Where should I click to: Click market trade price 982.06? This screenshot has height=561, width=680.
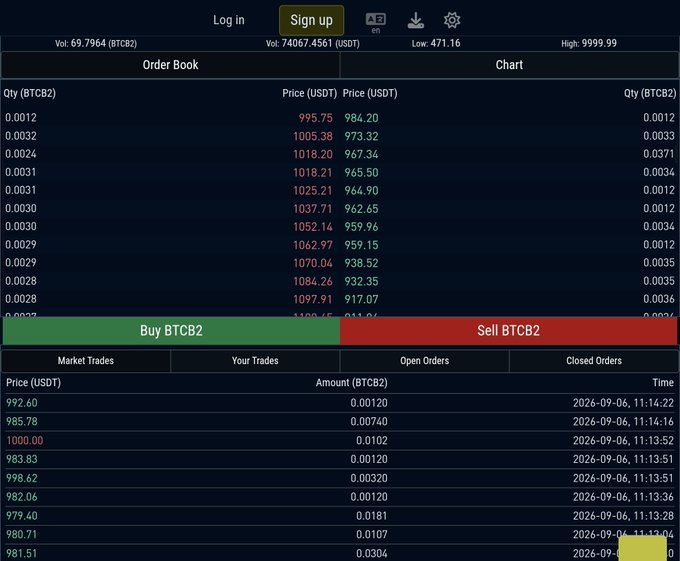tap(22, 497)
